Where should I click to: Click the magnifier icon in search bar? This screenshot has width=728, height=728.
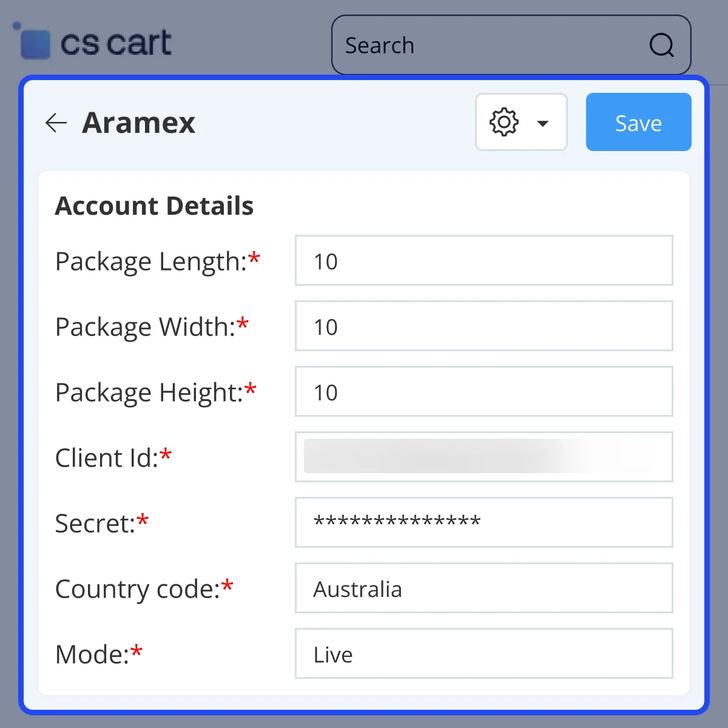pyautogui.click(x=661, y=45)
